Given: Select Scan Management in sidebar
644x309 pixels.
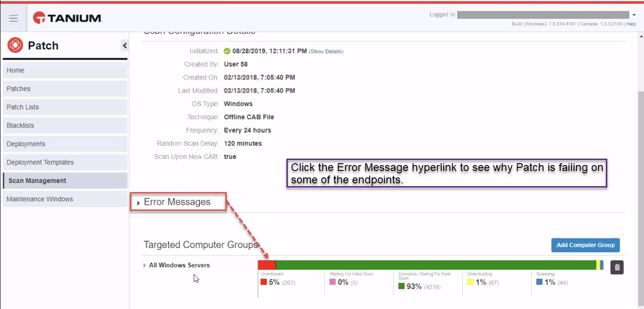Looking at the screenshot, I should (65, 181).
